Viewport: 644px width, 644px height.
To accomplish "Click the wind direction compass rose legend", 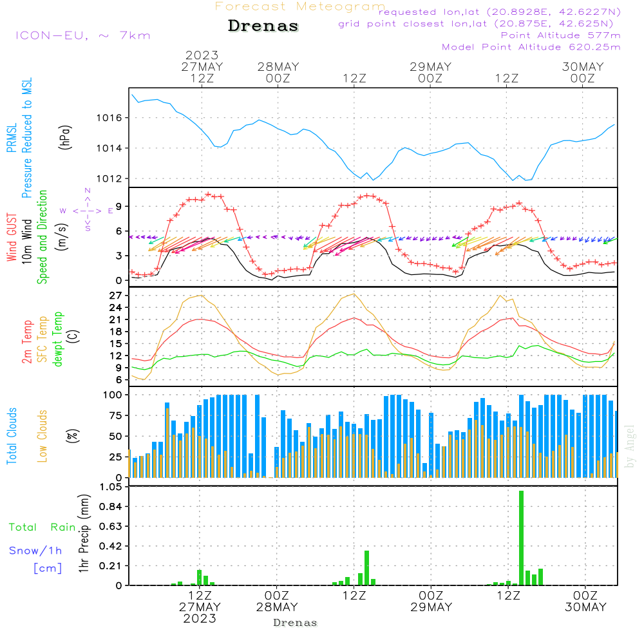I will 87,211.
